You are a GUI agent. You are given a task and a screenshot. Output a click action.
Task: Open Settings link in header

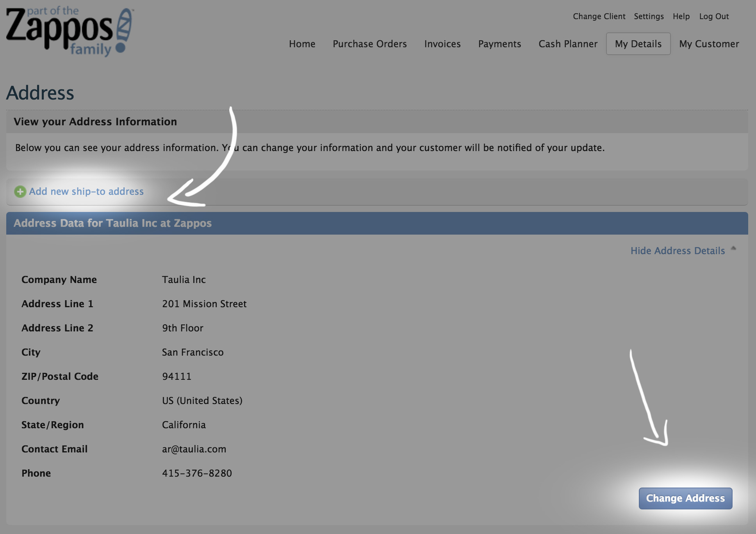point(649,16)
